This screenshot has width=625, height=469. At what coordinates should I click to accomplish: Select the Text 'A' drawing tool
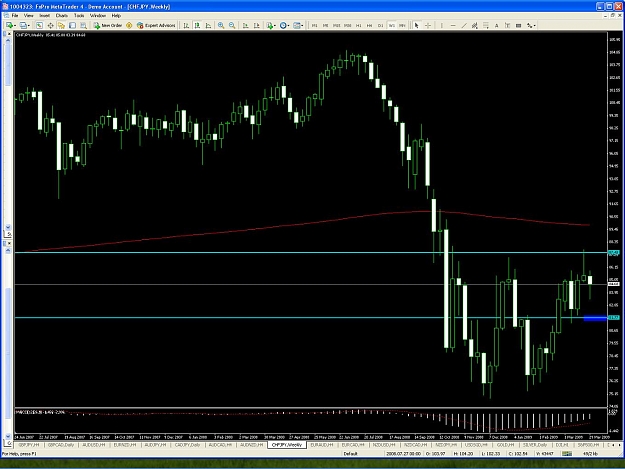(497, 26)
